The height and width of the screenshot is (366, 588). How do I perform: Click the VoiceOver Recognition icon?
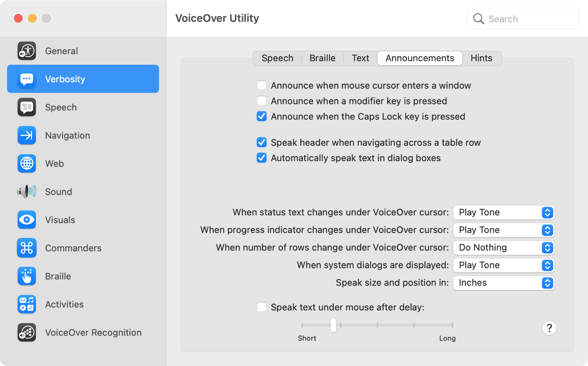(x=27, y=332)
